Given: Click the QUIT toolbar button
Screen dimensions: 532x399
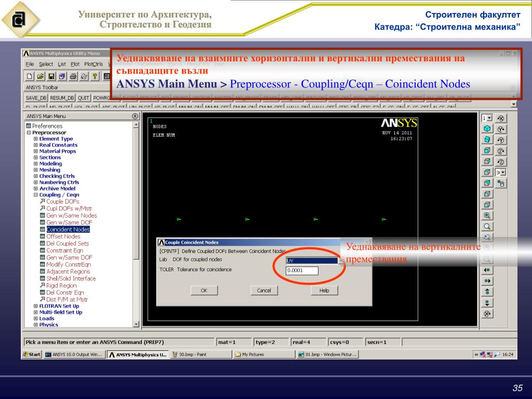Looking at the screenshot, I should [83, 98].
